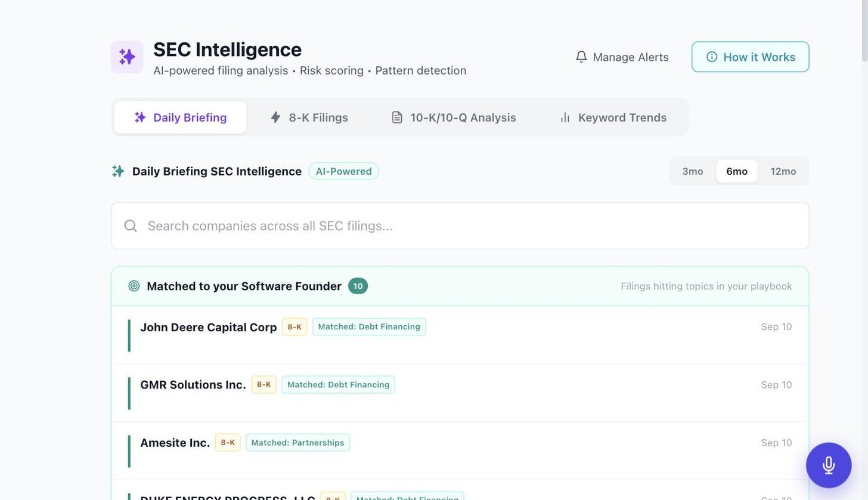Click the Filings hitting topics in your playbook text

tap(706, 286)
